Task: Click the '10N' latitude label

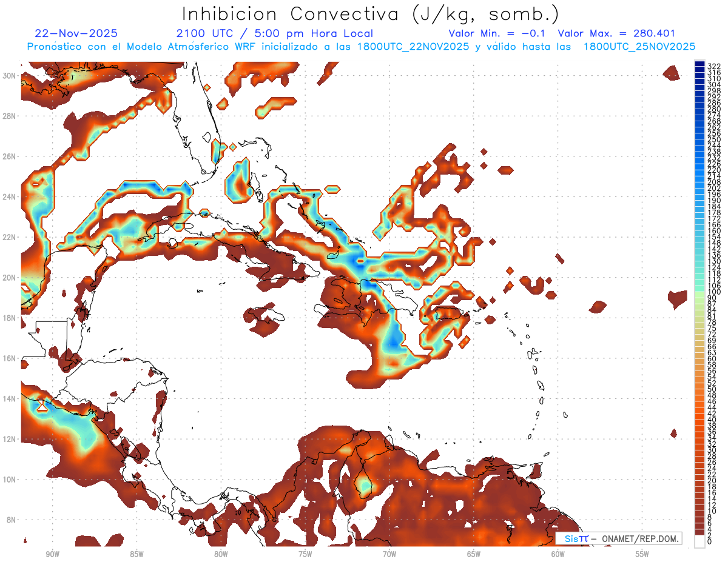Action: 9,479
